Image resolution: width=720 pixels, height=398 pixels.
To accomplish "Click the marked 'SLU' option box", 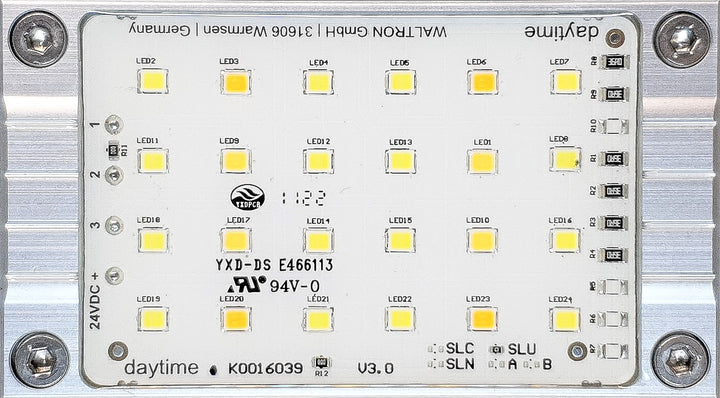I will coord(495,349).
